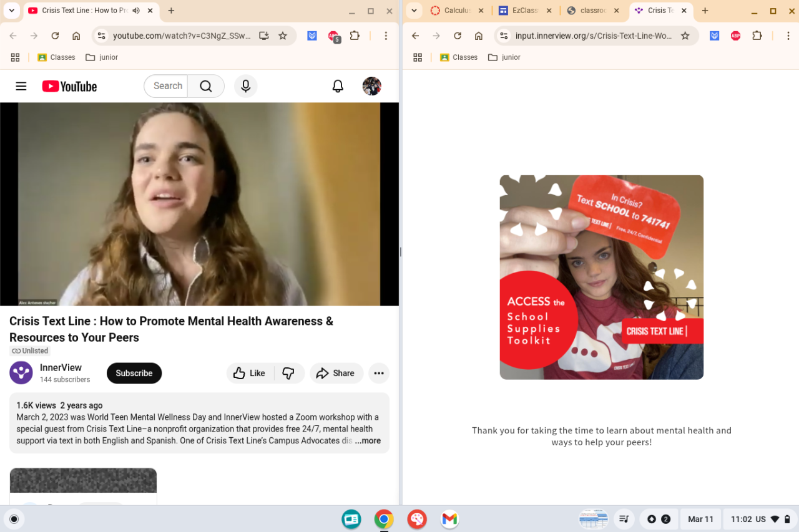
Task: Open more actions for the video
Action: click(x=379, y=373)
